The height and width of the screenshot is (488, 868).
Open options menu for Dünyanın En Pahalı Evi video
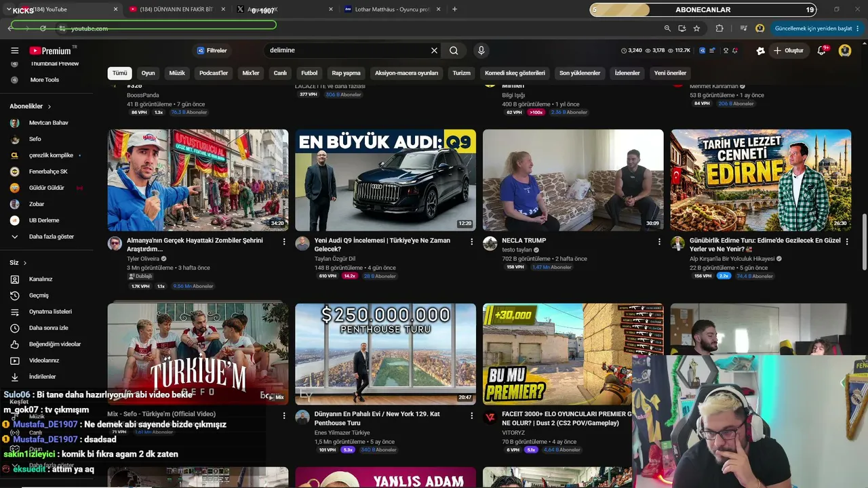471,415
